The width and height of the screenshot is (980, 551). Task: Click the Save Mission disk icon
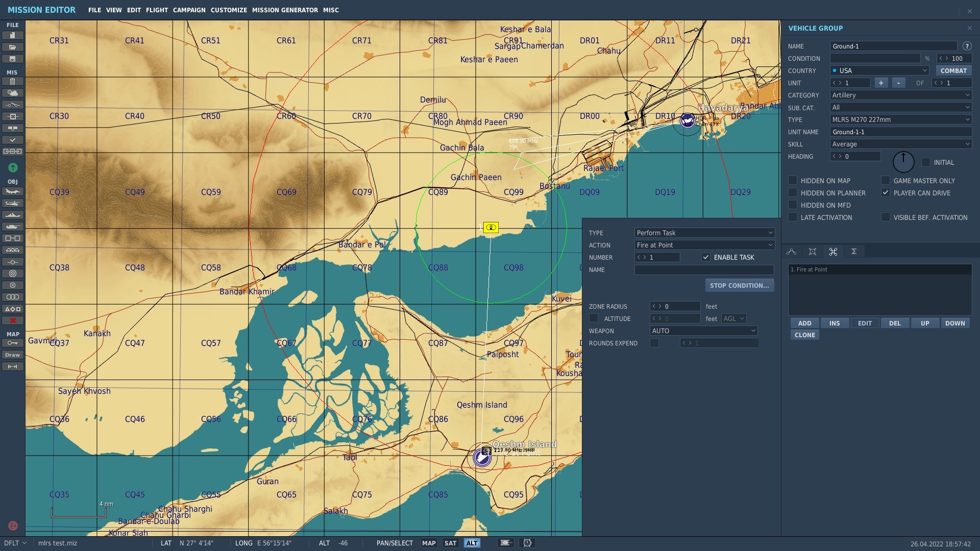[x=13, y=59]
